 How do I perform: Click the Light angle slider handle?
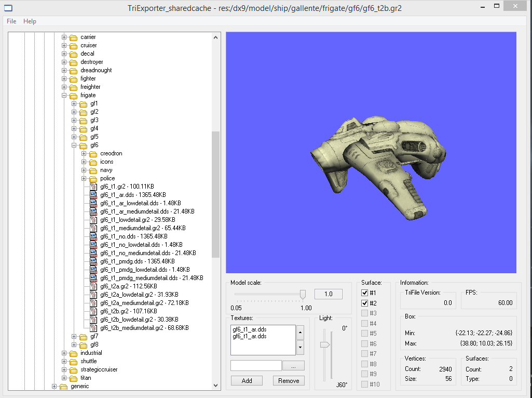[x=325, y=344]
